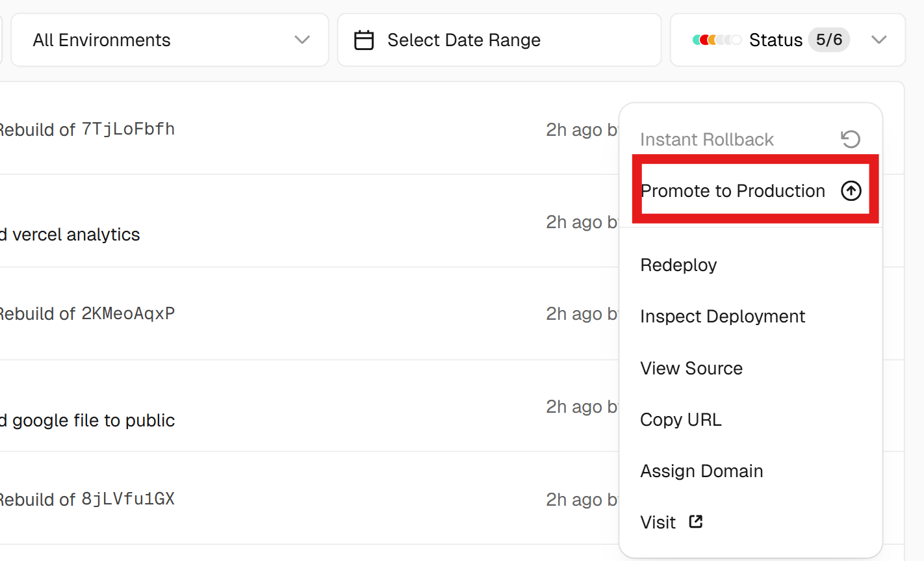Select the deployment named Rebuild of 7TjLoFbfh
This screenshot has width=924, height=561.
pos(88,129)
